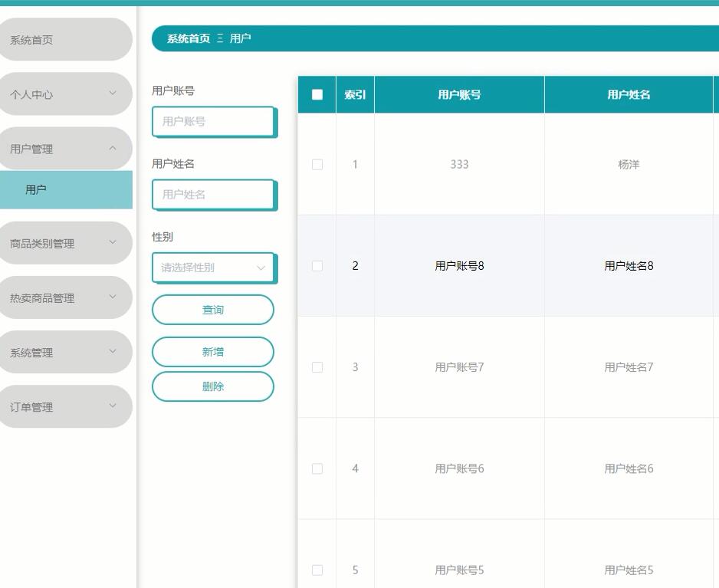The width and height of the screenshot is (719, 588).
Task: Expand the 个人中心 sidebar menu
Action: point(64,94)
